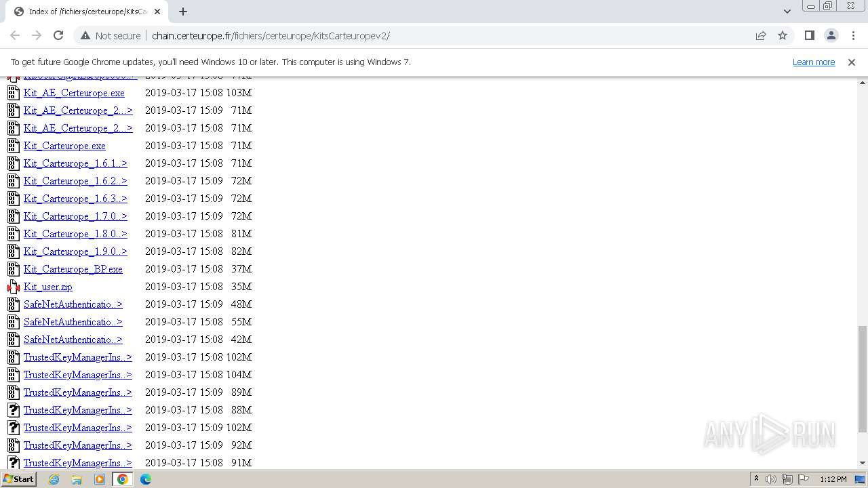This screenshot has height=488, width=868.
Task: Open Kit_Carteurope_1.8.0 link
Action: (75, 234)
